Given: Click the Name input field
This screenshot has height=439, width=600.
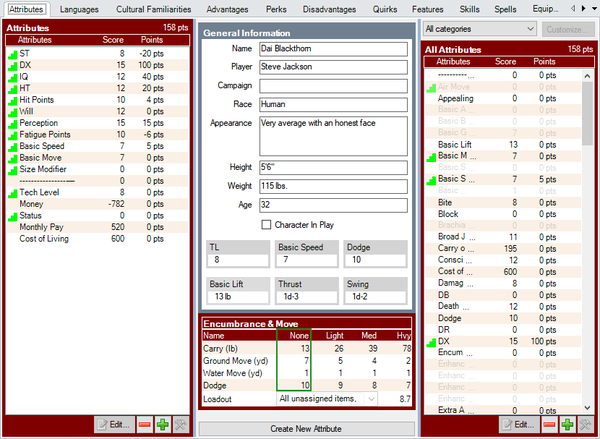Looking at the screenshot, I should [333, 49].
